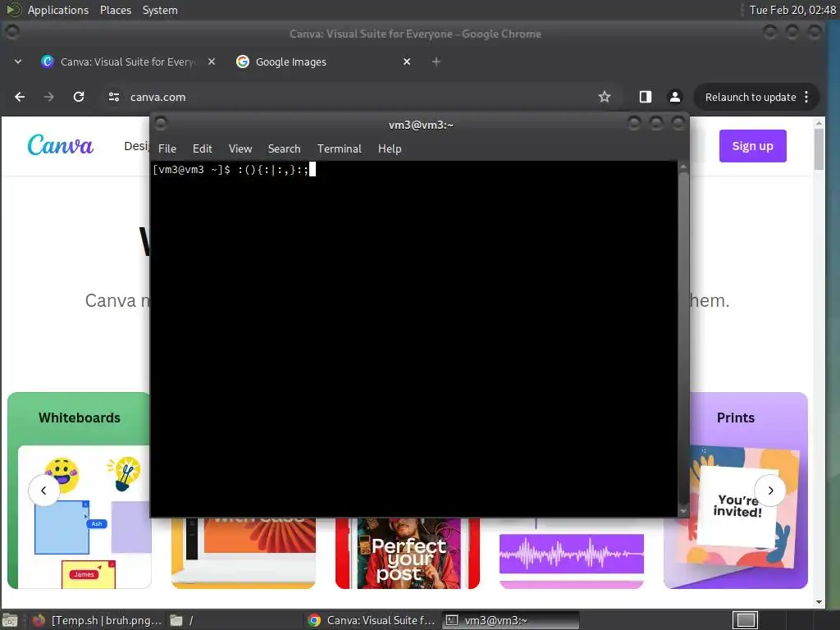Open the terminal Edit menu
This screenshot has height=630, width=840.
(x=203, y=149)
